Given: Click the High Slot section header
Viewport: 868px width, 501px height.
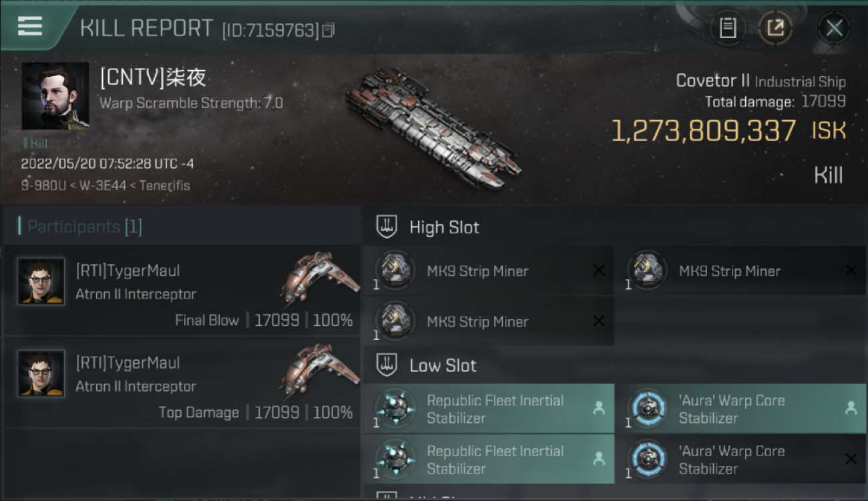Looking at the screenshot, I should point(444,227).
